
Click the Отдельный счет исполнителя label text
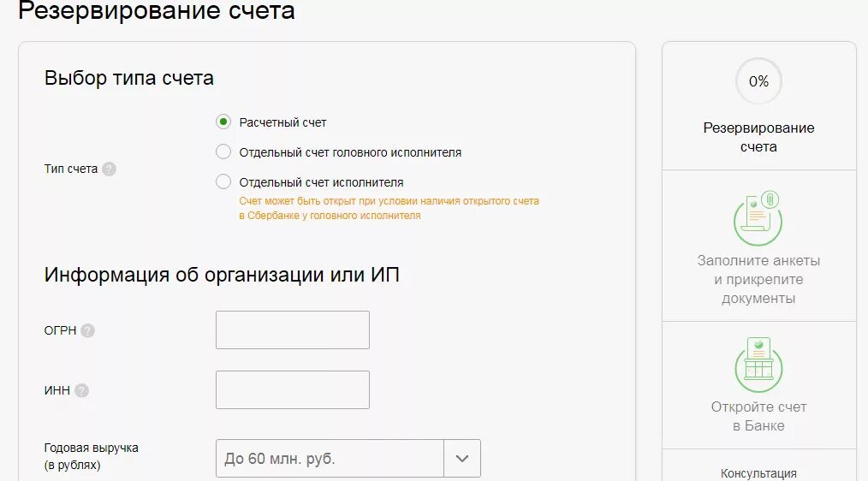point(321,182)
